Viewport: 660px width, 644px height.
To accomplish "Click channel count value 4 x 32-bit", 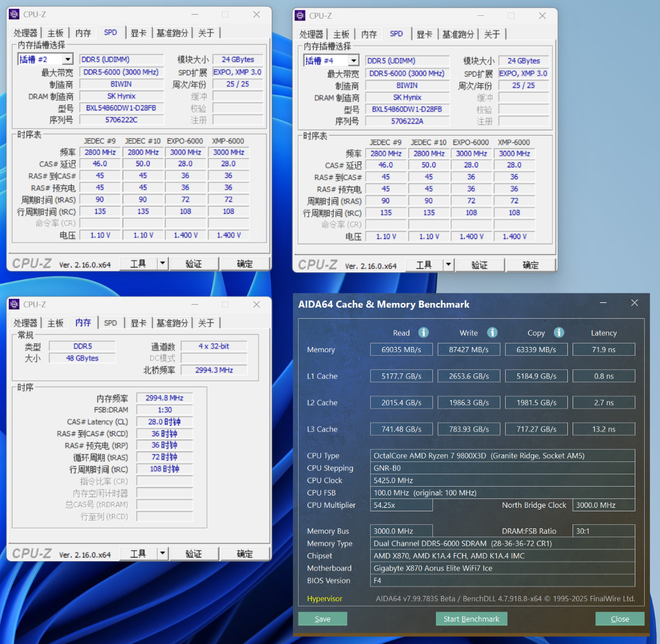I will point(214,346).
